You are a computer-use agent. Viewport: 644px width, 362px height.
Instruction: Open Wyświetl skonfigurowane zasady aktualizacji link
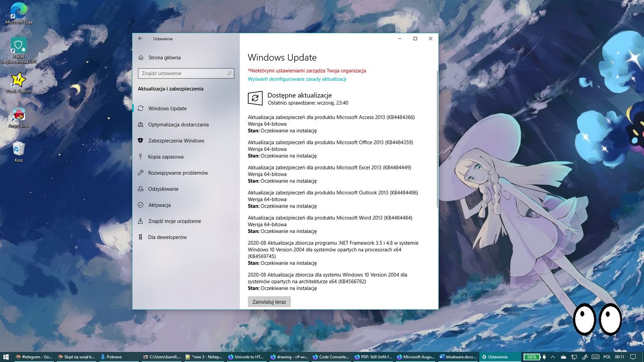pyautogui.click(x=297, y=79)
